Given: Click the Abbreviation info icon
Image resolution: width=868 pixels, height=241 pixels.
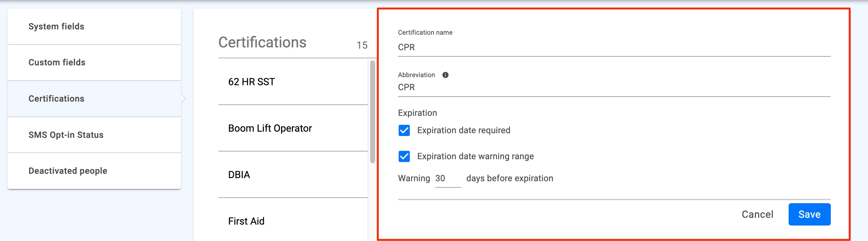Looking at the screenshot, I should point(445,75).
